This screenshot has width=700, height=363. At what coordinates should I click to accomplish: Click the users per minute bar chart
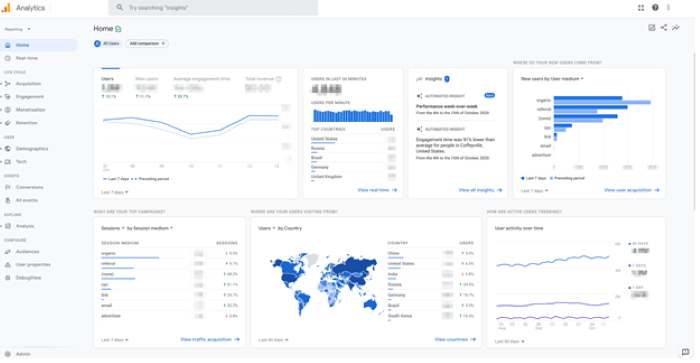coord(353,116)
